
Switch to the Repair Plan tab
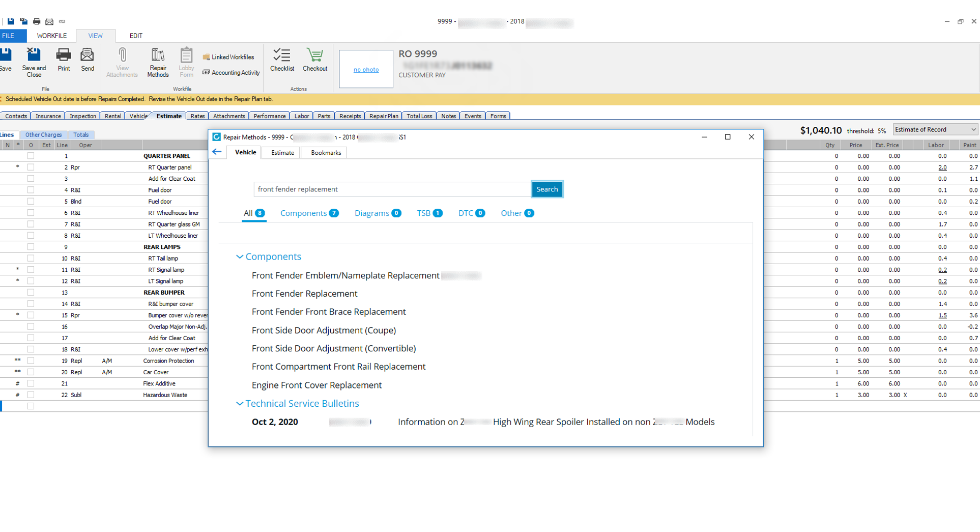[384, 116]
